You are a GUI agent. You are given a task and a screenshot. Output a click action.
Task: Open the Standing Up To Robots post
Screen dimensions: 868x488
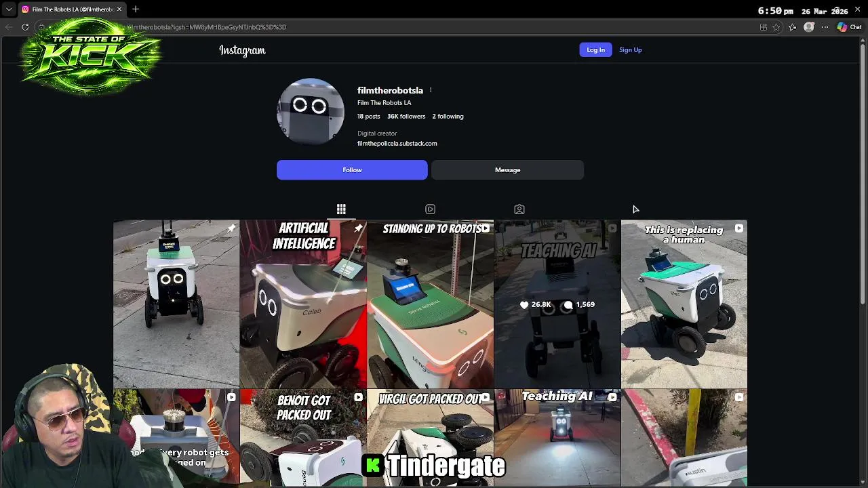click(430, 304)
